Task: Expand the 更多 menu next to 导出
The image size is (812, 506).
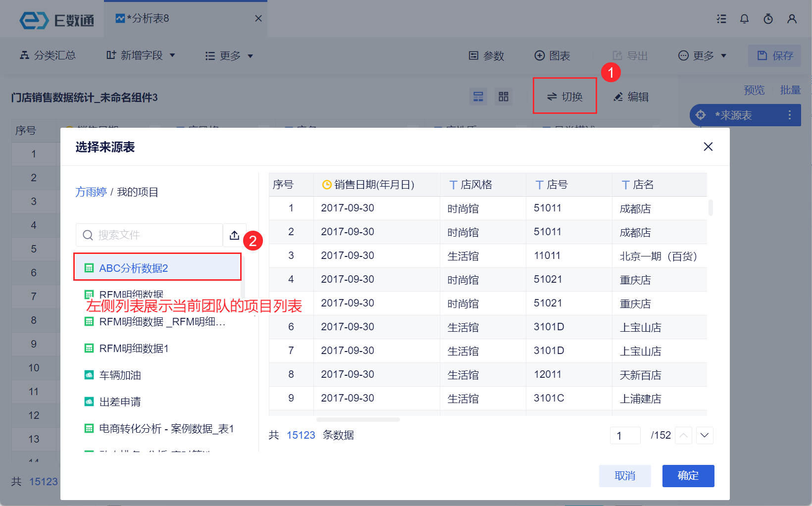Action: [x=702, y=56]
